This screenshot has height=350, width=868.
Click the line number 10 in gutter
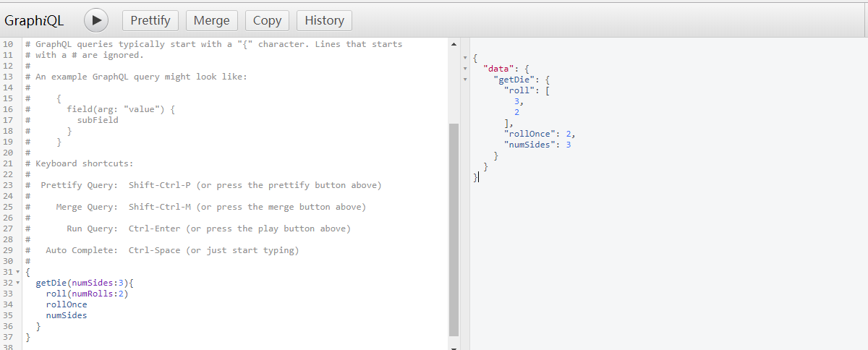click(x=8, y=44)
